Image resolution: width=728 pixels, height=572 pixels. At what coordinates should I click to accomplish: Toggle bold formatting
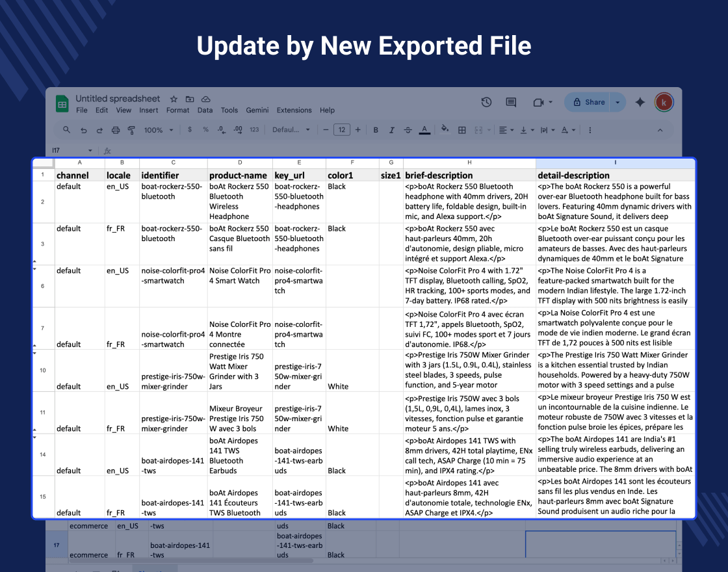coord(376,131)
